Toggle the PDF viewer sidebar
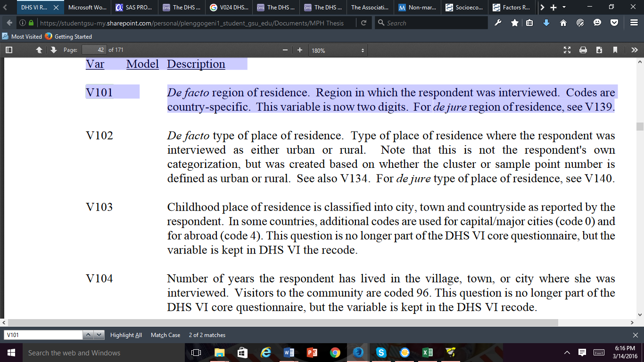The width and height of the screenshot is (644, 362). pos(8,50)
